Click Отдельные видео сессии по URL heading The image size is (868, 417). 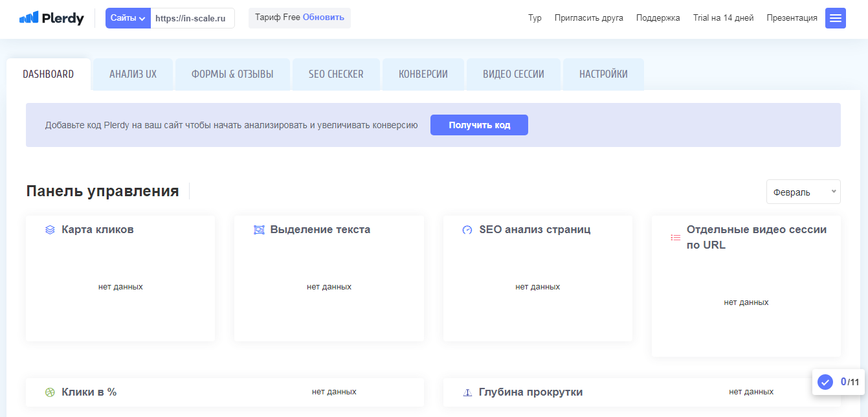pyautogui.click(x=757, y=237)
